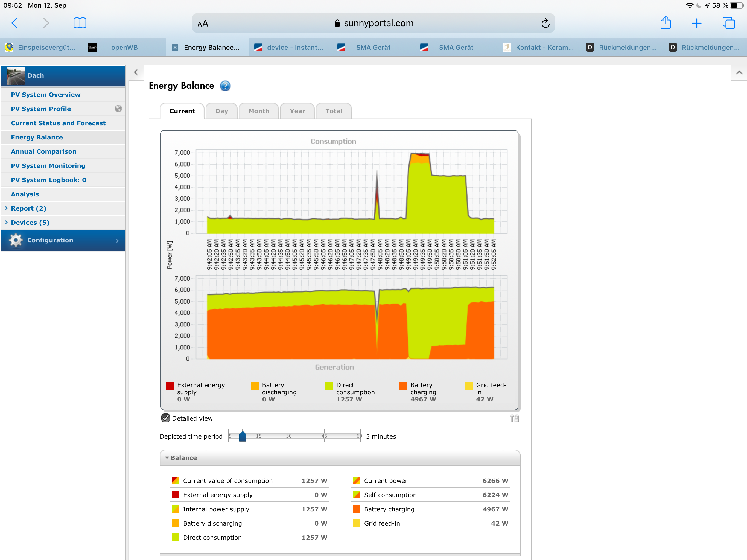Add a new tab with plus icon
This screenshot has height=560, width=747.
tap(696, 23)
